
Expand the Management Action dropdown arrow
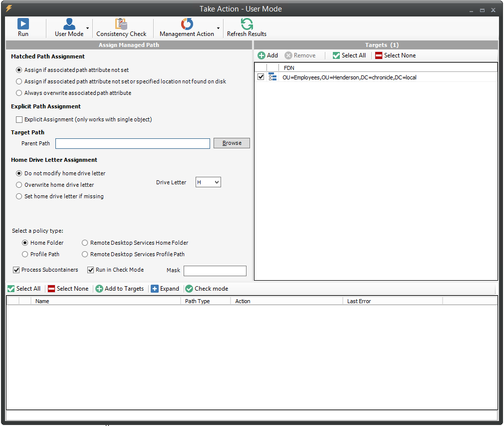coord(218,28)
